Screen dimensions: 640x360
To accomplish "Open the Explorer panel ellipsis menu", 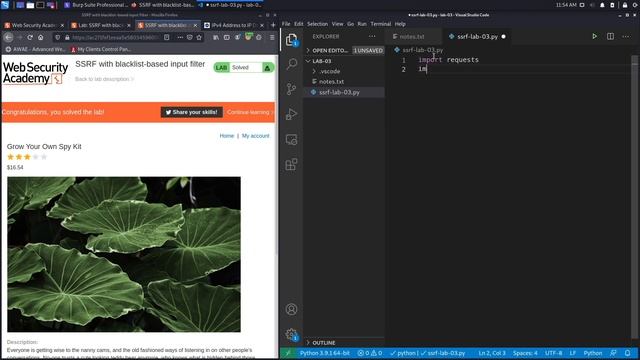I will tap(372, 36).
